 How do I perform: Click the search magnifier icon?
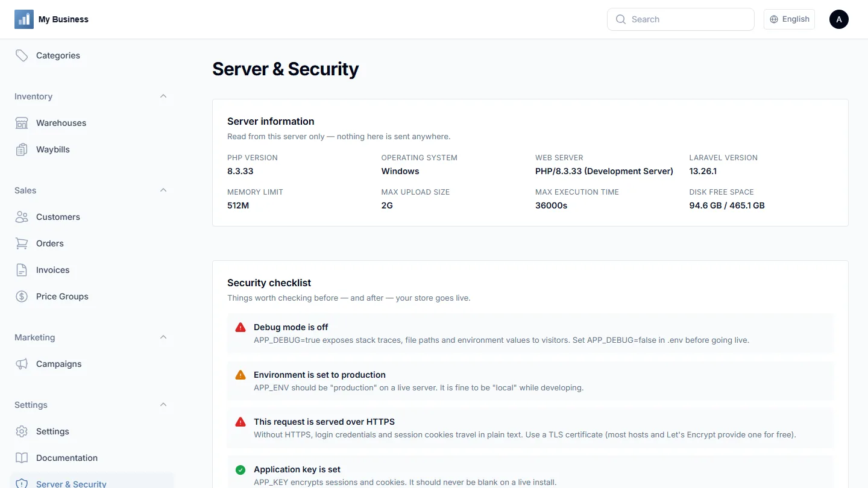[x=621, y=19]
